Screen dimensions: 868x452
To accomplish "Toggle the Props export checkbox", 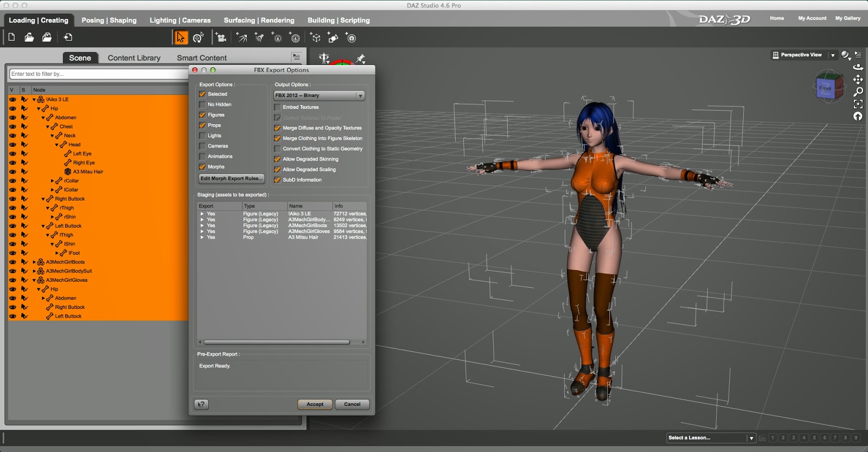I will [x=202, y=125].
